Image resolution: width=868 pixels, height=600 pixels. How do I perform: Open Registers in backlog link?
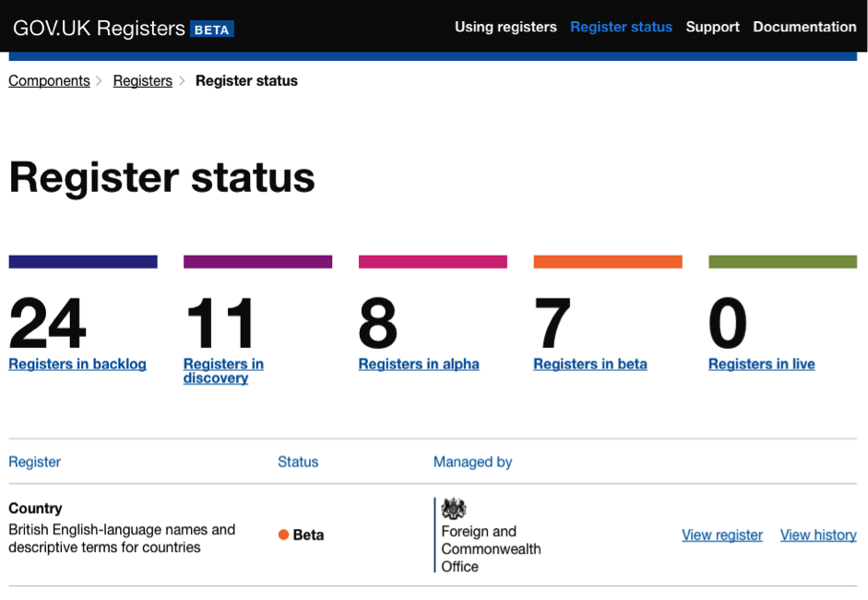pyautogui.click(x=77, y=364)
